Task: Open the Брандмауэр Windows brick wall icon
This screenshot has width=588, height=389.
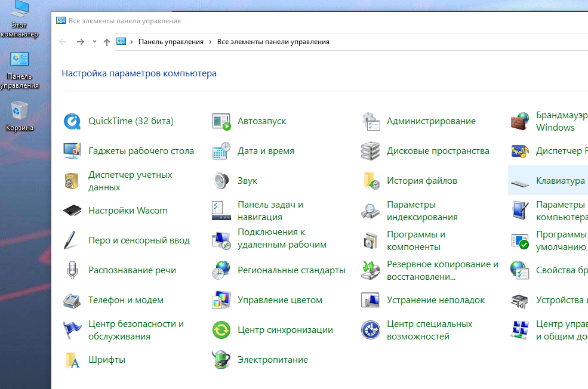Action: coord(520,122)
